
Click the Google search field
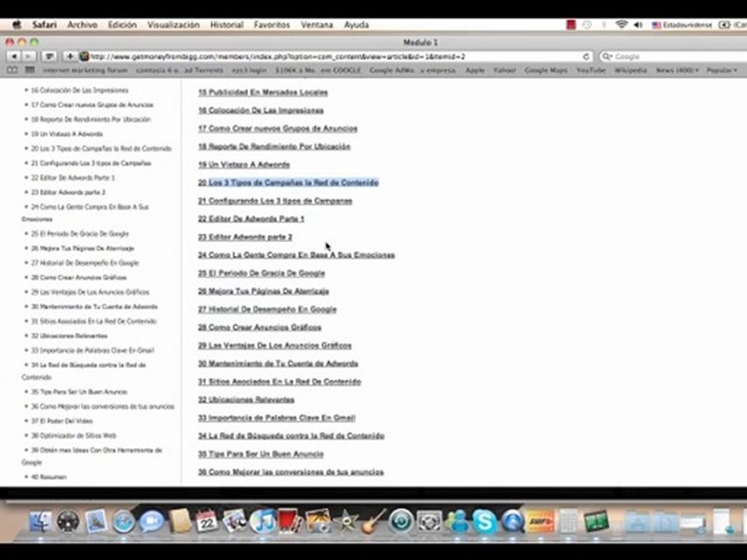(x=672, y=57)
